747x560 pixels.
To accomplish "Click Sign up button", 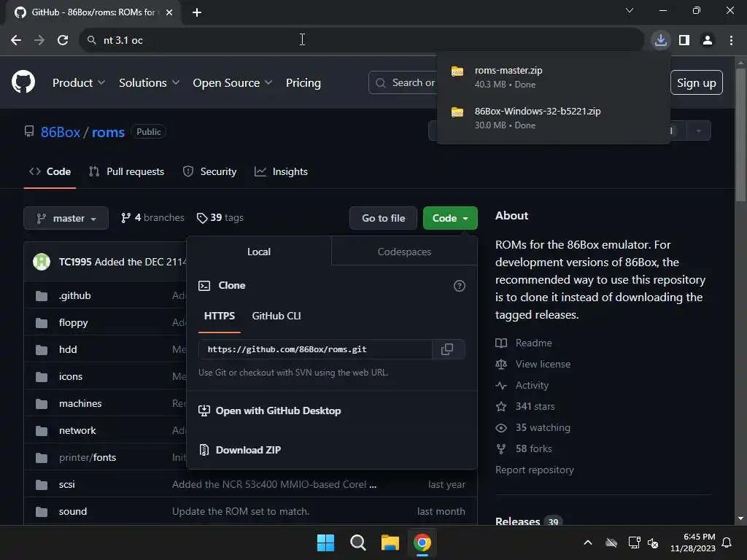I will click(x=696, y=83).
